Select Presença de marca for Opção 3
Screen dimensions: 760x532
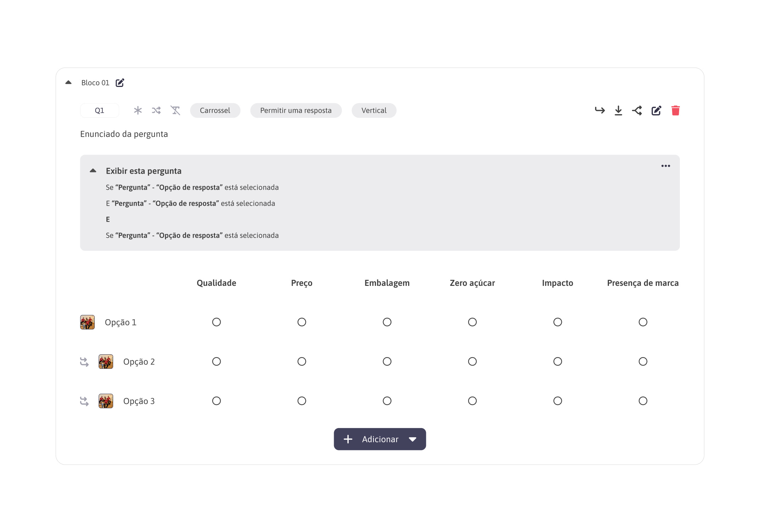click(x=643, y=401)
